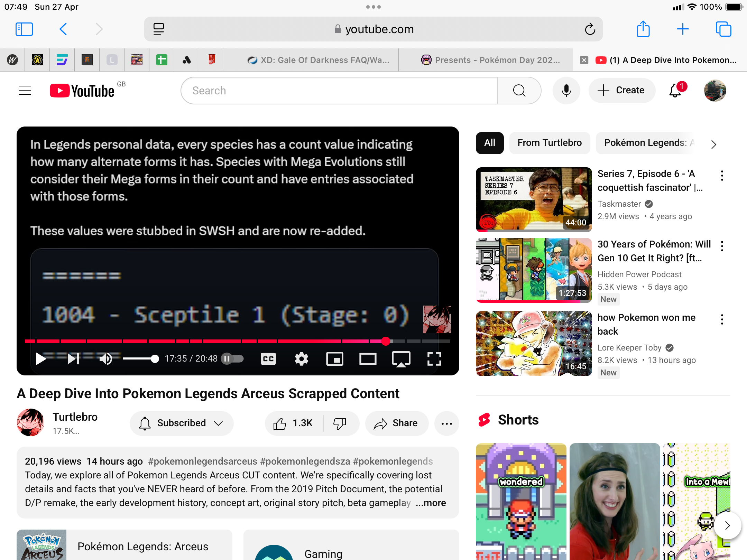Expand description with ...more
This screenshot has width=747, height=560.
[x=431, y=503]
